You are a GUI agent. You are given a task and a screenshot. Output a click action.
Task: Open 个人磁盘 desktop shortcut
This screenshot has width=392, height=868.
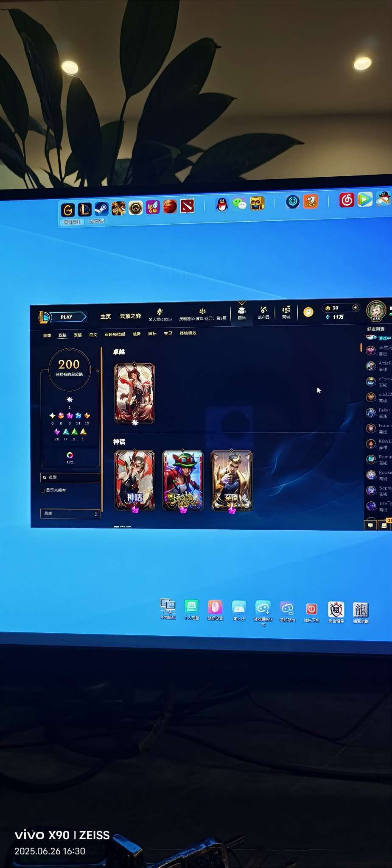point(192,610)
